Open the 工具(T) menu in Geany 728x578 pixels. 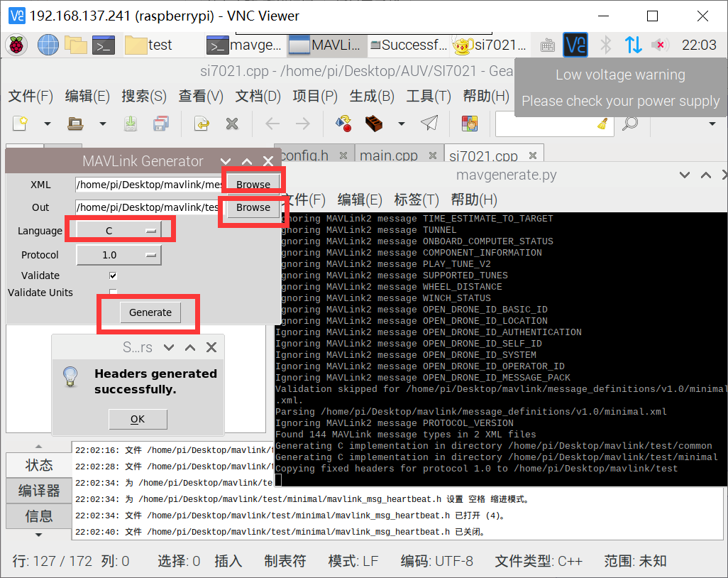429,96
